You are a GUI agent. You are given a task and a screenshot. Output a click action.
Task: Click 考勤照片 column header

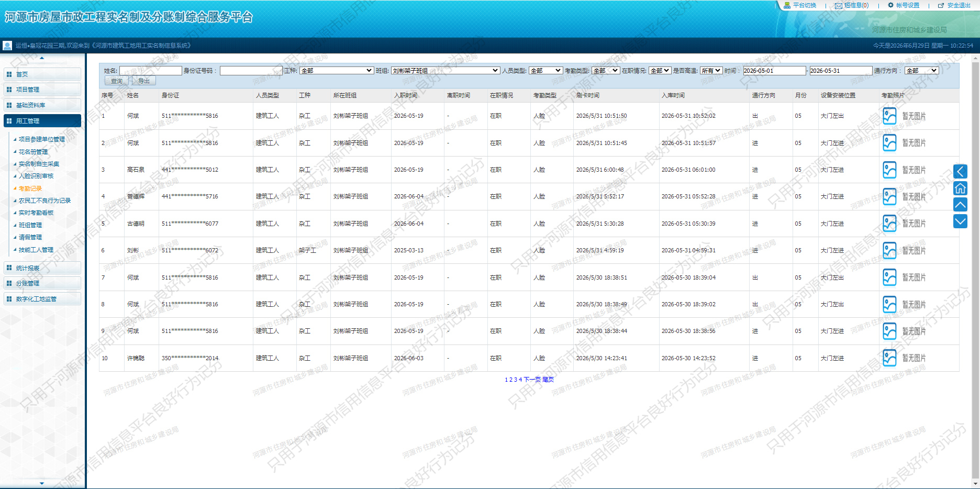tap(893, 95)
